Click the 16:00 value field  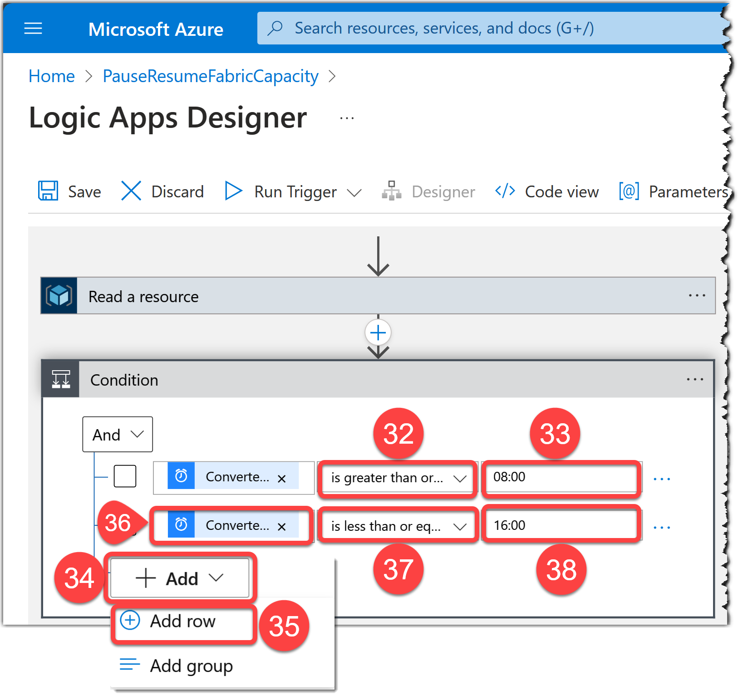coord(561,525)
